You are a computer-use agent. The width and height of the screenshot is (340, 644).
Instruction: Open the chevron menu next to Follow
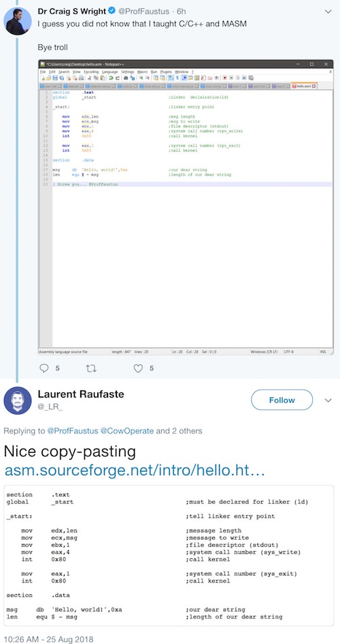tap(328, 400)
